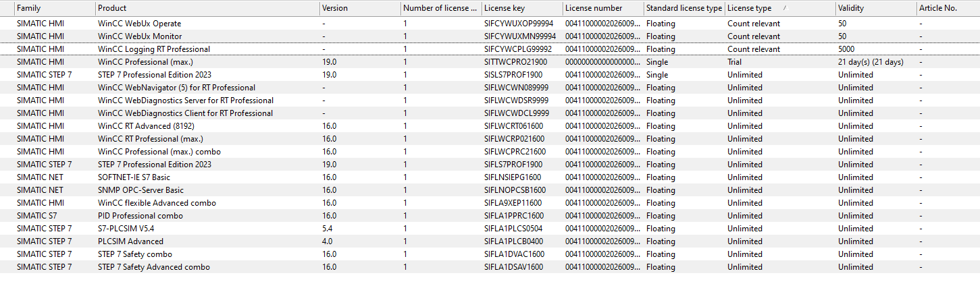The width and height of the screenshot is (980, 288).
Task: Sort by the Validity column header
Action: (875, 8)
